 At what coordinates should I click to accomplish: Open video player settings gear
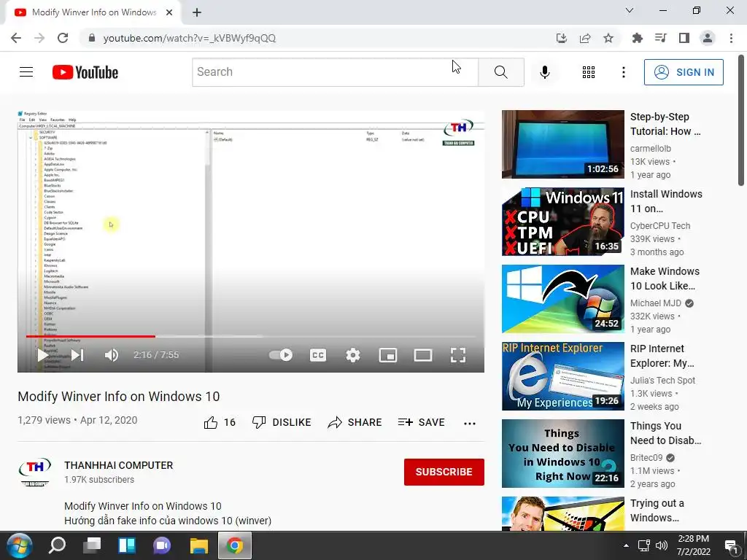(x=352, y=355)
